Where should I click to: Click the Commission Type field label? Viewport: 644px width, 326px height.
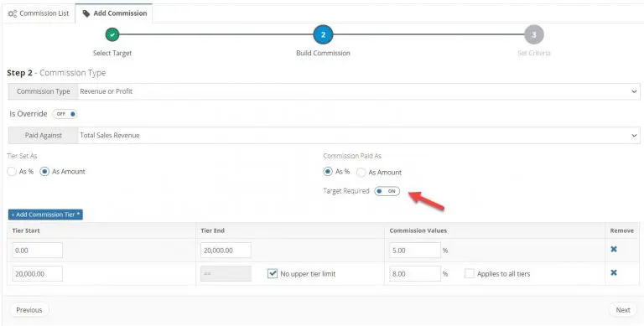click(x=43, y=91)
